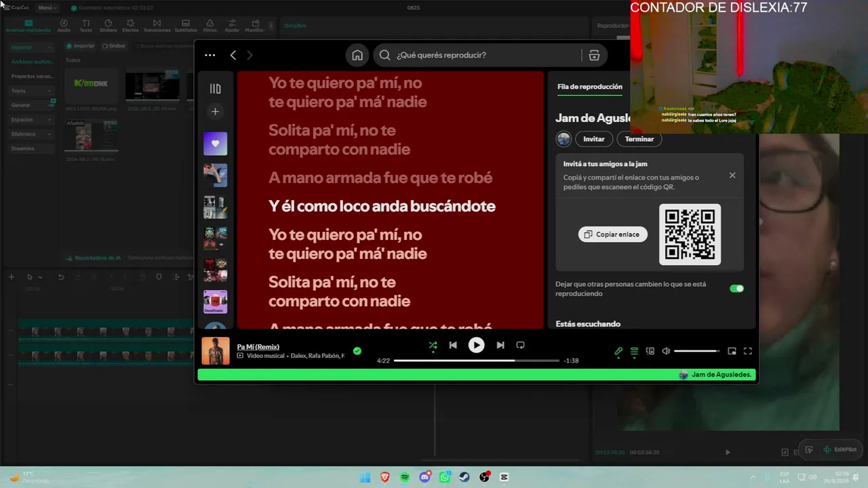Click the Invitar button in Jam
868x488 pixels.
[593, 139]
